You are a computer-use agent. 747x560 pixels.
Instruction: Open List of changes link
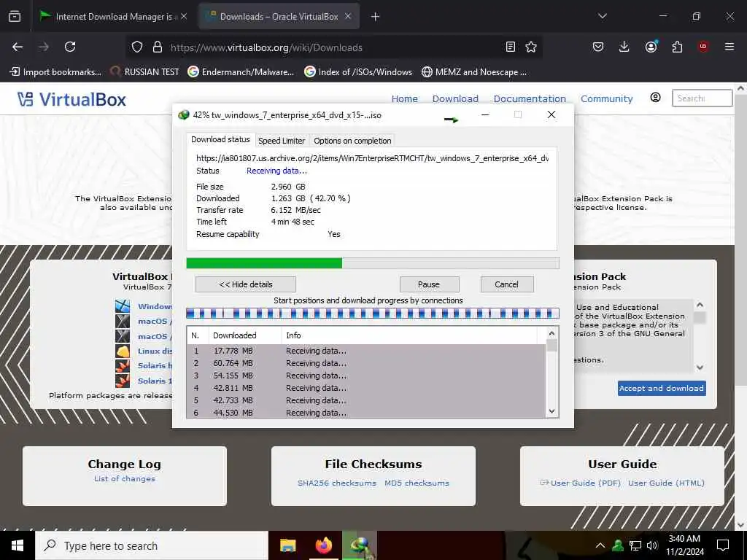tap(125, 478)
